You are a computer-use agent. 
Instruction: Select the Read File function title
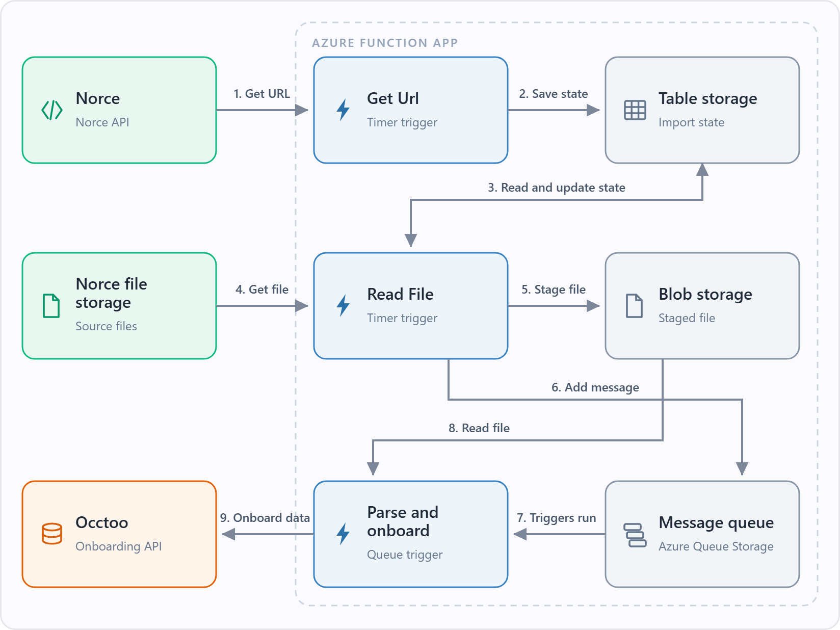coord(400,294)
